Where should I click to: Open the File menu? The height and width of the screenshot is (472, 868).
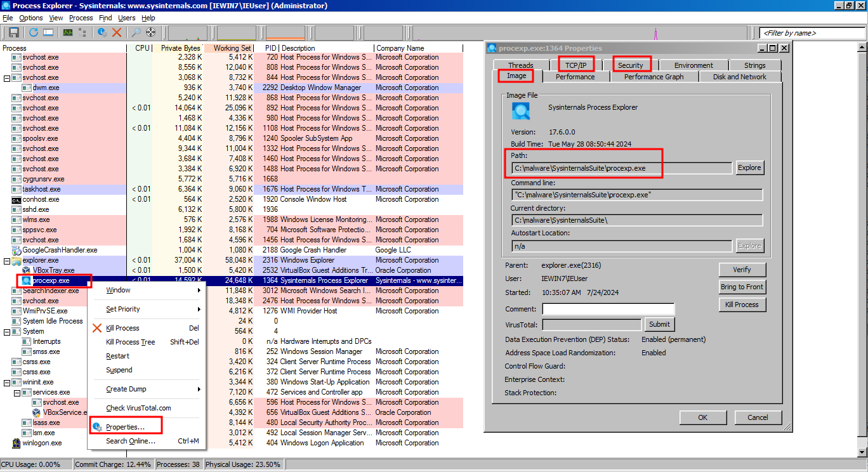pos(8,18)
